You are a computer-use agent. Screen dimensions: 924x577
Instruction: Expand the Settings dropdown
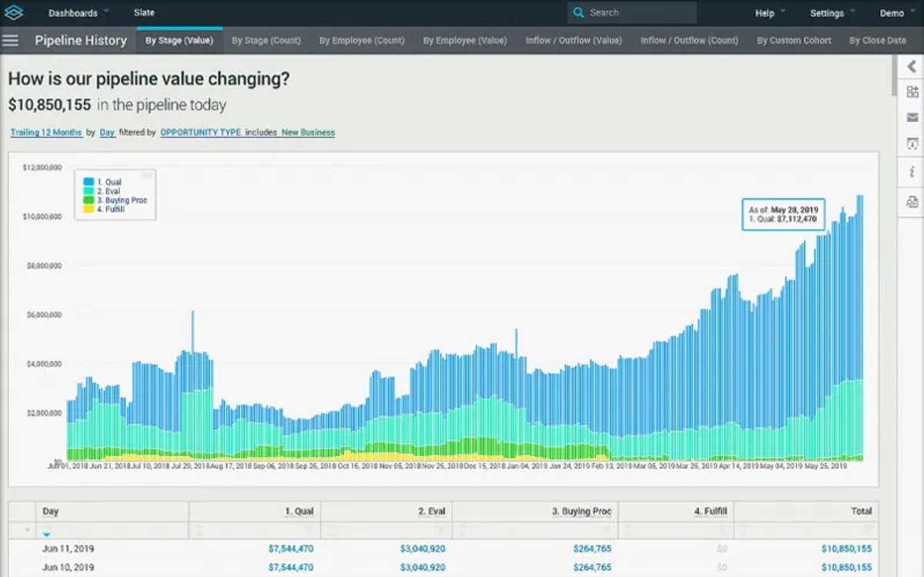[832, 13]
